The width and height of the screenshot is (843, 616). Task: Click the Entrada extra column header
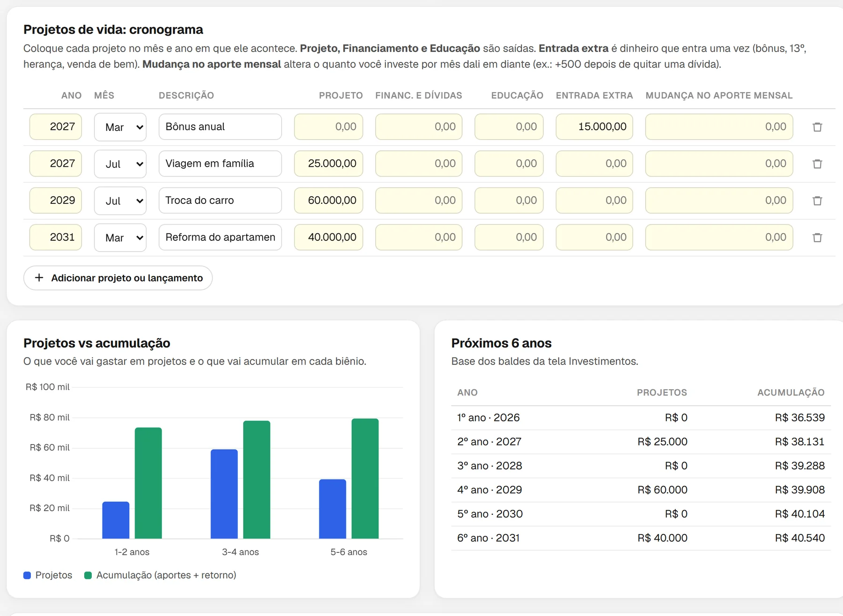(594, 96)
